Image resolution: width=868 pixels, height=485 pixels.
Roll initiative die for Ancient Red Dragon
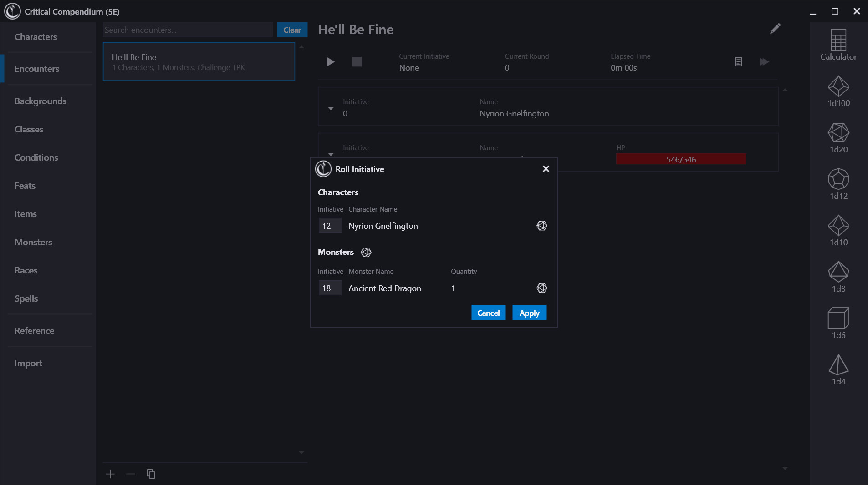tap(541, 288)
